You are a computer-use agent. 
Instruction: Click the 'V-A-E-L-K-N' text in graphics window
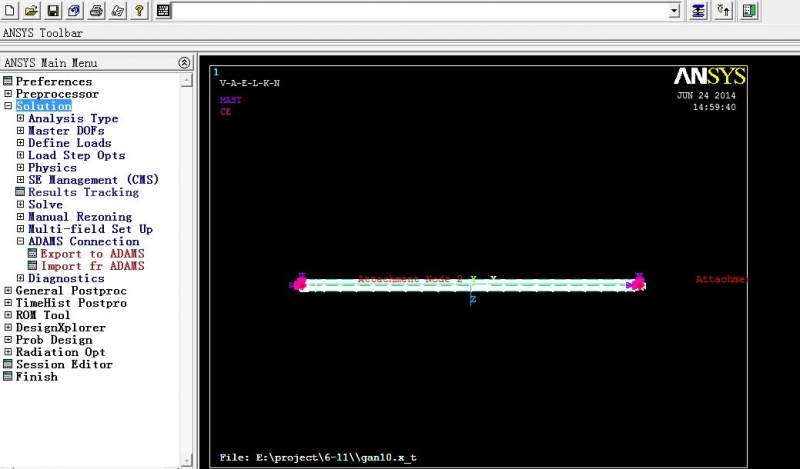249,83
